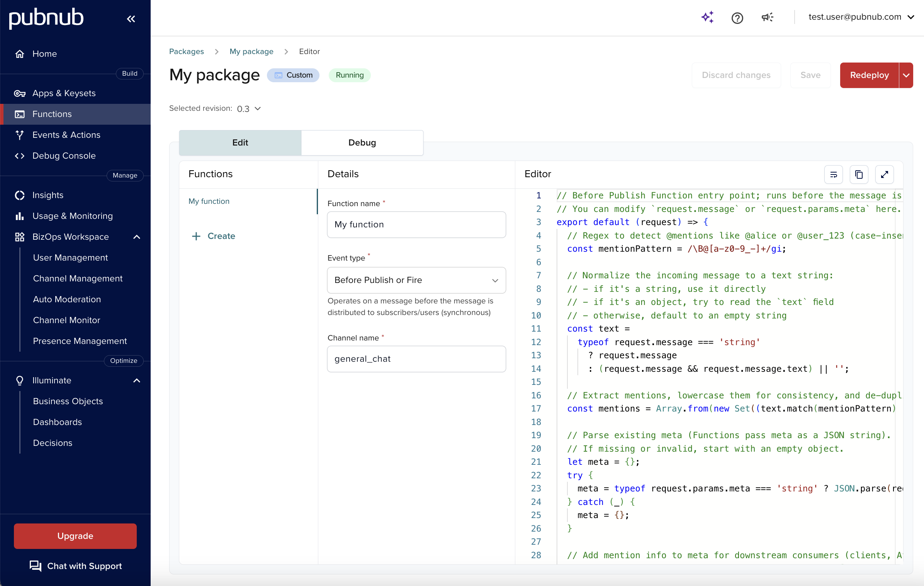Open the user account dropdown

[x=861, y=17]
